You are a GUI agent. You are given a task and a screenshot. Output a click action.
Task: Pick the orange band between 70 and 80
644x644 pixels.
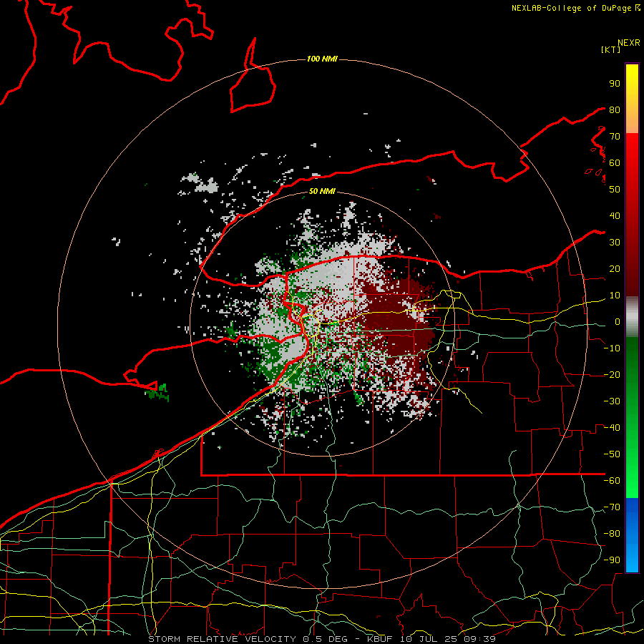[x=632, y=122]
